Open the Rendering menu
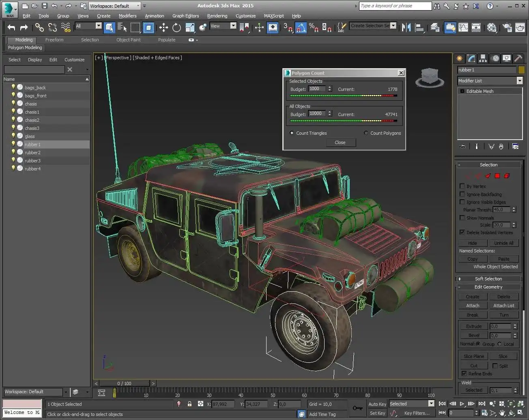Viewport: 529px width, 420px height. (x=217, y=16)
